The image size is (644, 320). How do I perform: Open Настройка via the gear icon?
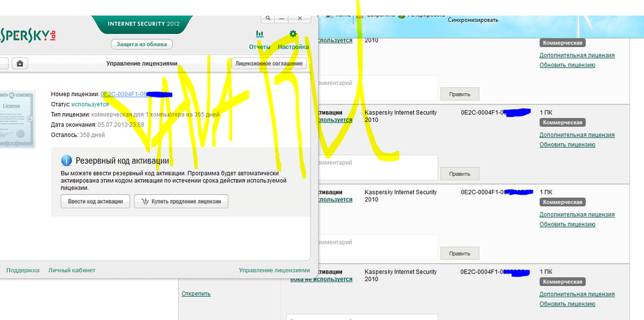tap(293, 34)
